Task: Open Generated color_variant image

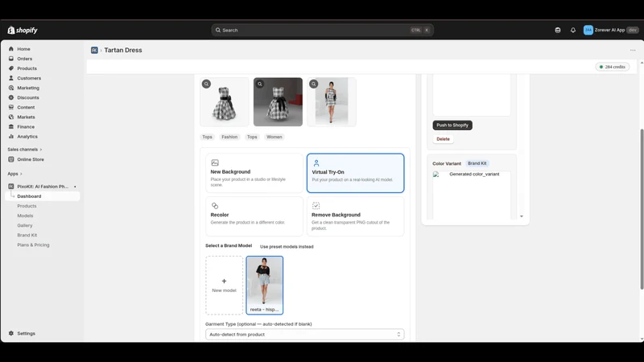Action: 472,195
